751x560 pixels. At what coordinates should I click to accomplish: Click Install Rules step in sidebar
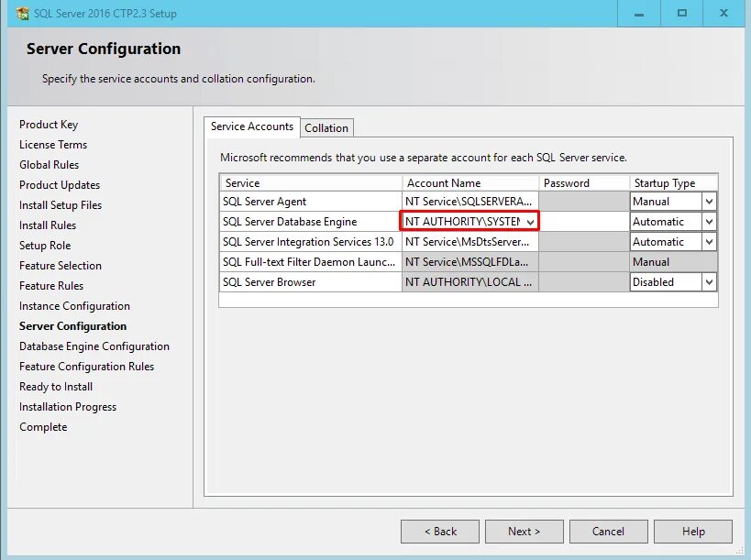[48, 225]
